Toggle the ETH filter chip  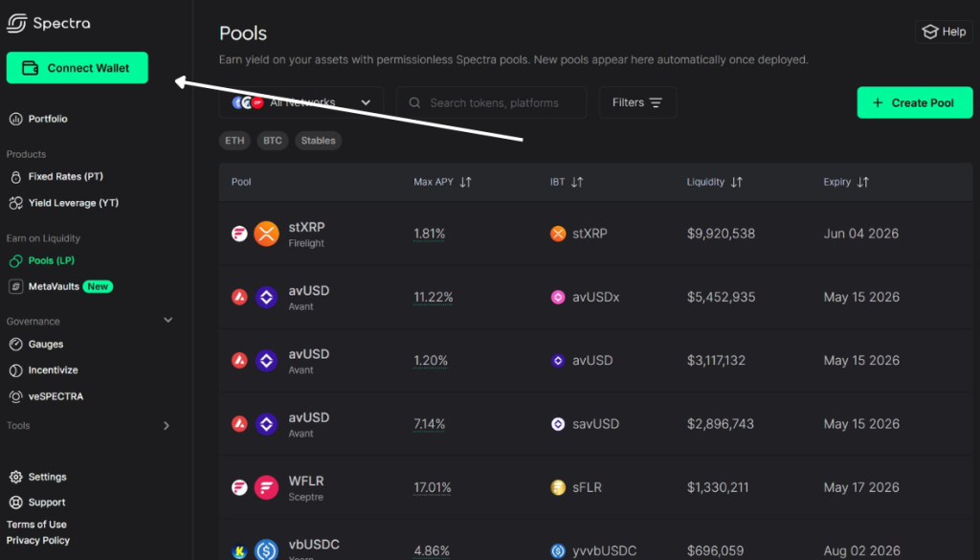click(234, 141)
